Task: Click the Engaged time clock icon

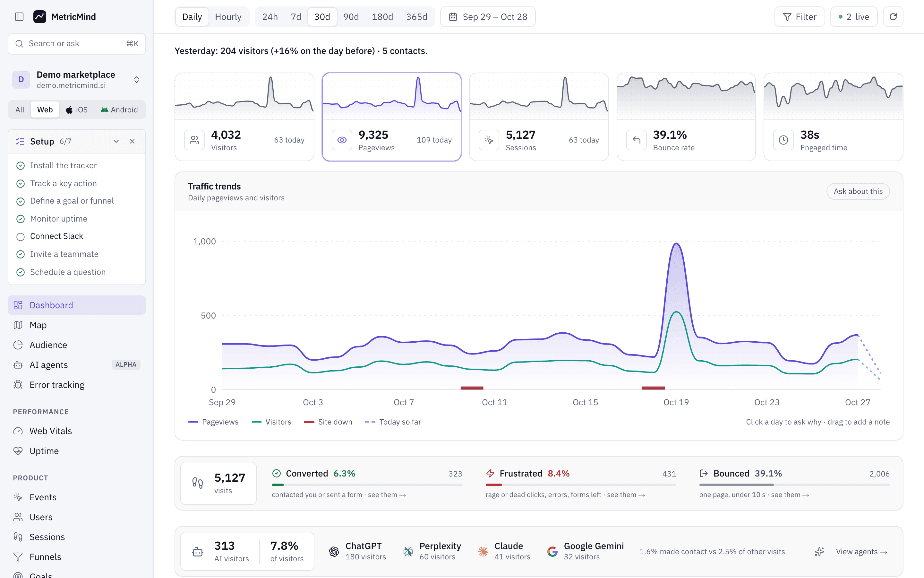Action: click(783, 140)
